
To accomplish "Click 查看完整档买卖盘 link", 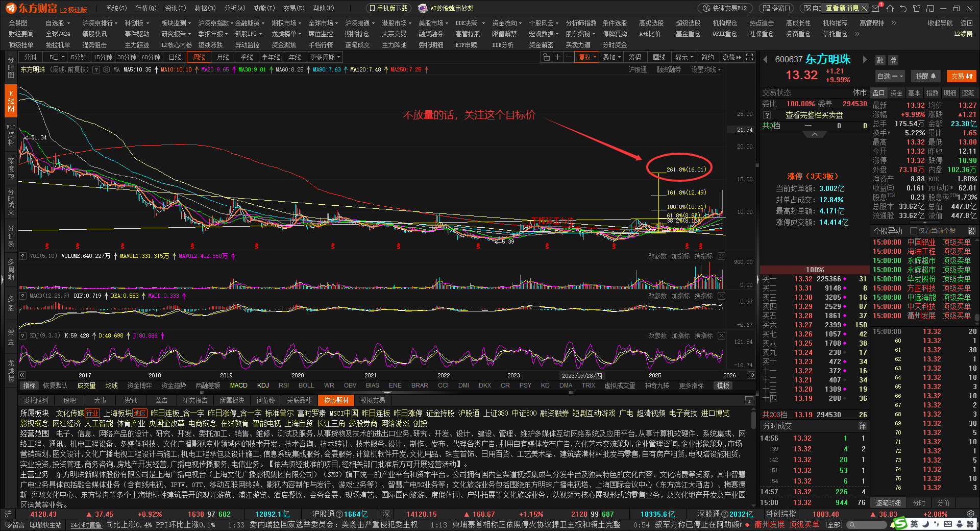I will [814, 115].
